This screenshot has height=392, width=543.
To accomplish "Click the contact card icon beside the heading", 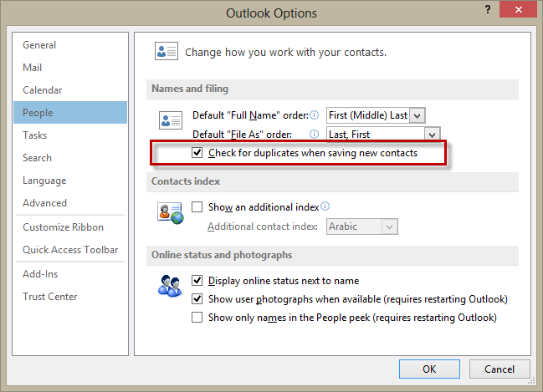I will click(x=166, y=52).
